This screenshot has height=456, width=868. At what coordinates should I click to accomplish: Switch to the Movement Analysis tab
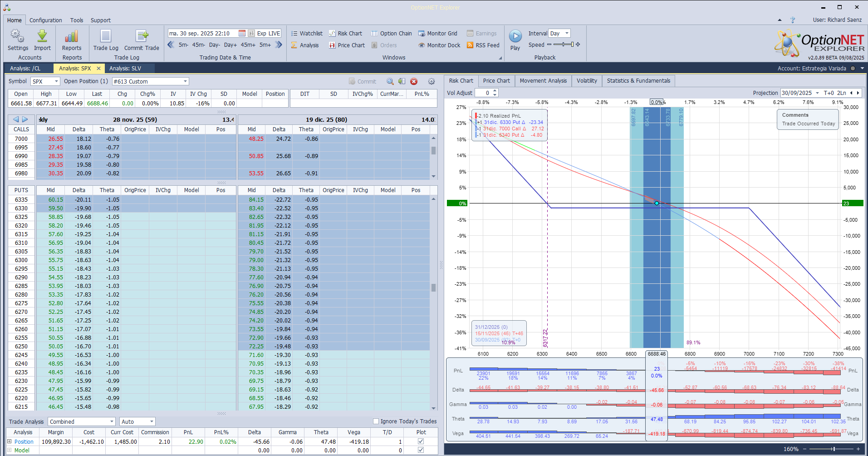tap(543, 81)
